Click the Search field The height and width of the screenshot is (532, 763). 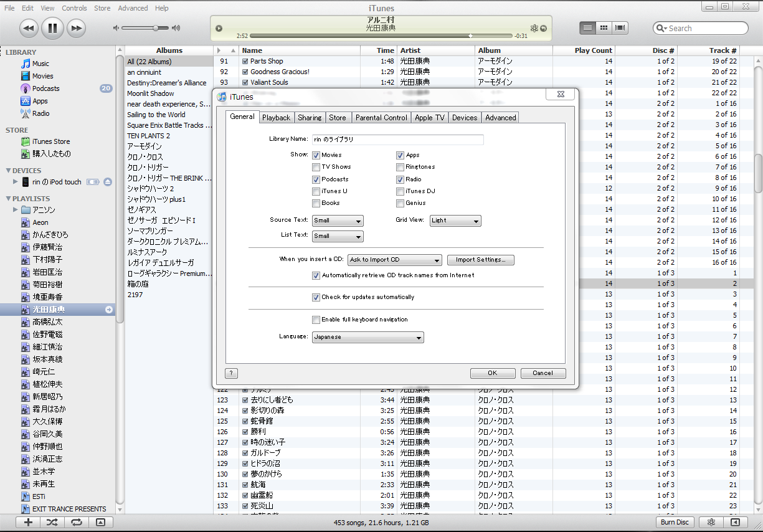pos(701,28)
